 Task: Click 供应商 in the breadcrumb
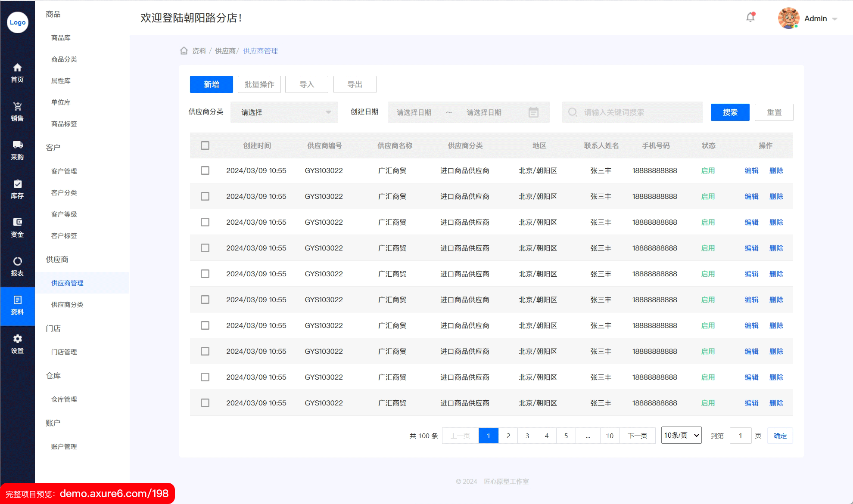[x=225, y=51]
